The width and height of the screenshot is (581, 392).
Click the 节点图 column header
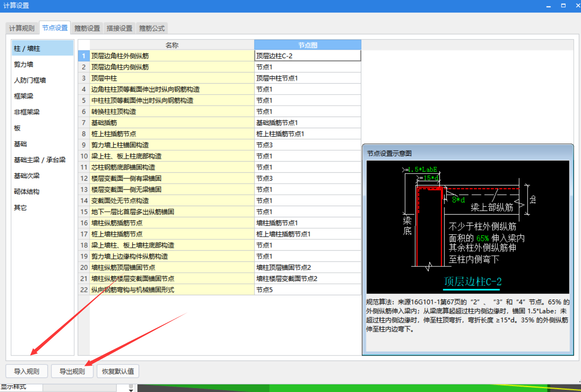tap(308, 45)
